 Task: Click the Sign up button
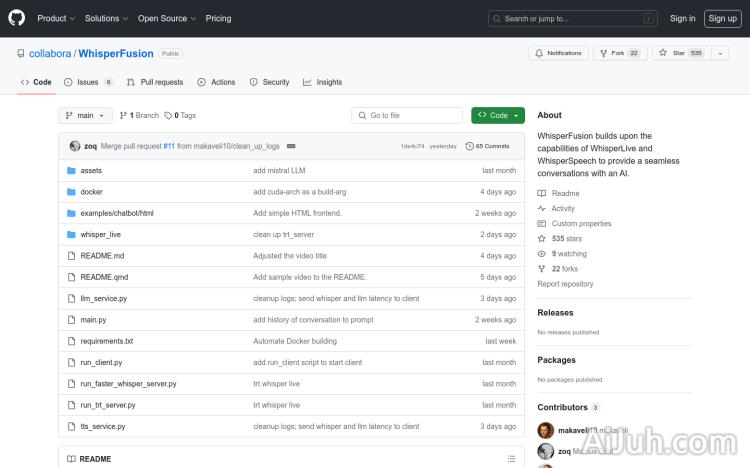click(x=721, y=18)
